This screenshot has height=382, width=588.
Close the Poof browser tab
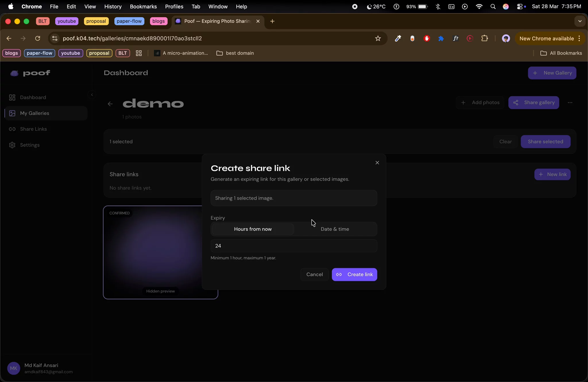(258, 21)
